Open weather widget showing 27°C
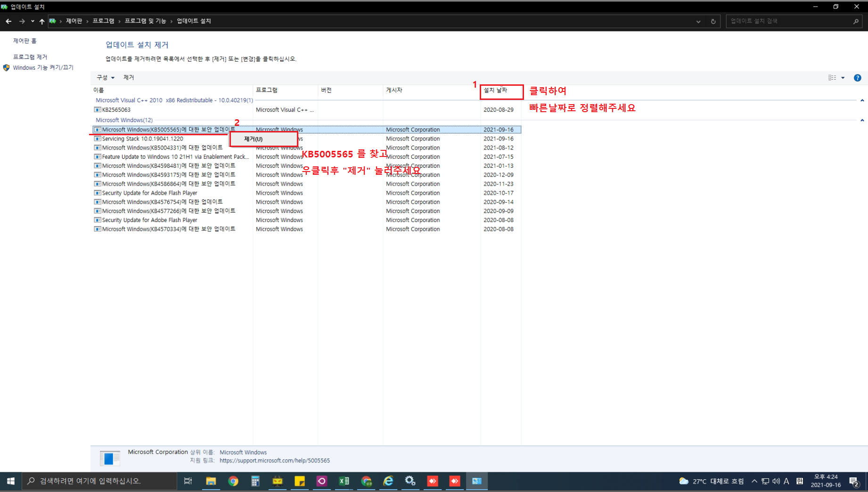The image size is (868, 492). pyautogui.click(x=711, y=481)
